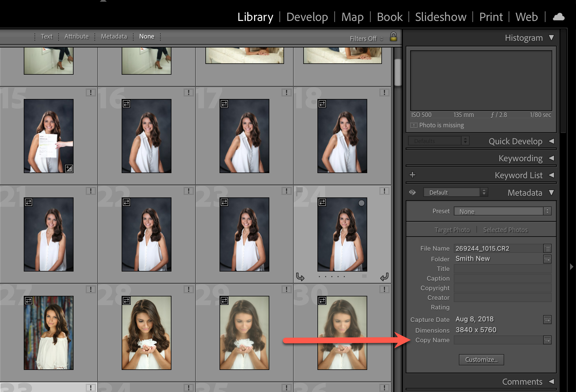Click the Folder go-to arrow icon
The image size is (576, 392).
pyautogui.click(x=547, y=259)
